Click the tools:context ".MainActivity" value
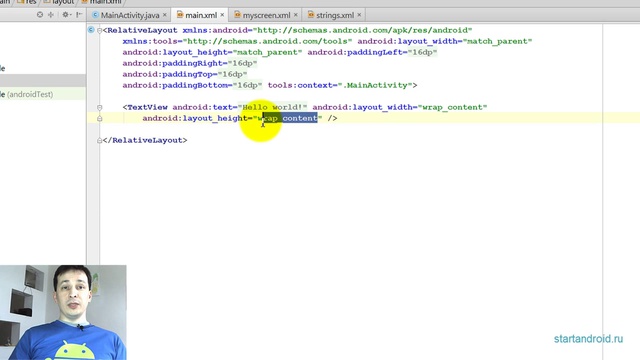This screenshot has height=360, width=640. click(375, 85)
